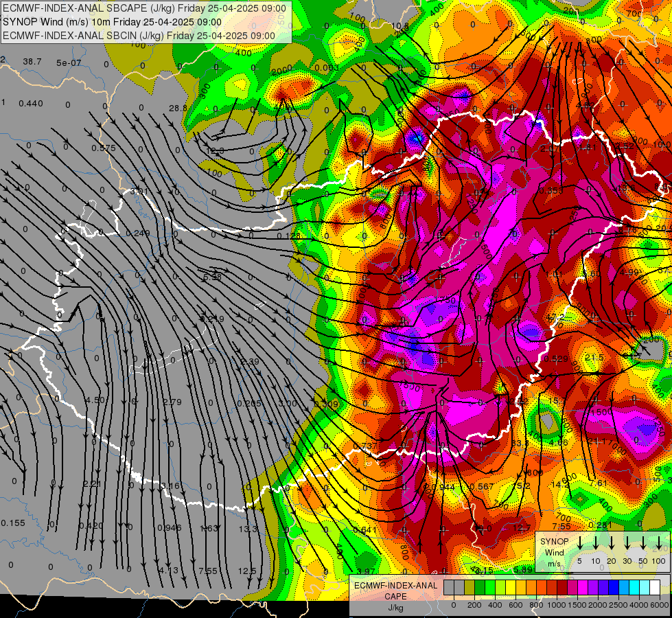672x618 pixels.
Task: Click the 3.16 value on map
Action: pyautogui.click(x=170, y=486)
